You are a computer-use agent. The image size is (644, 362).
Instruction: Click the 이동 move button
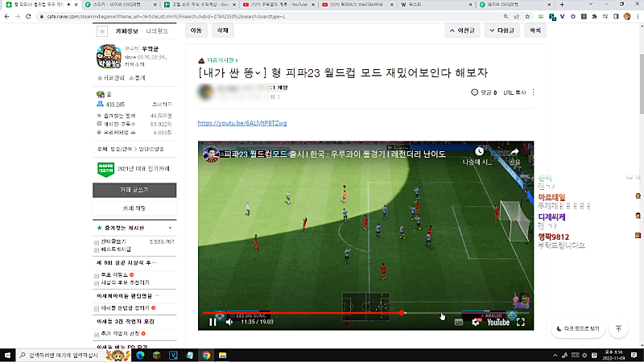pos(196,31)
